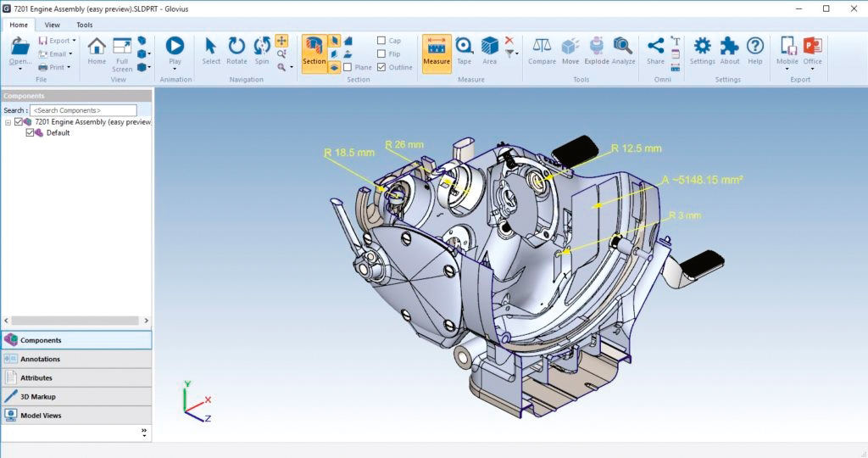Start the Spin navigation tool
Image resolution: width=868 pixels, height=458 pixels.
tap(262, 51)
